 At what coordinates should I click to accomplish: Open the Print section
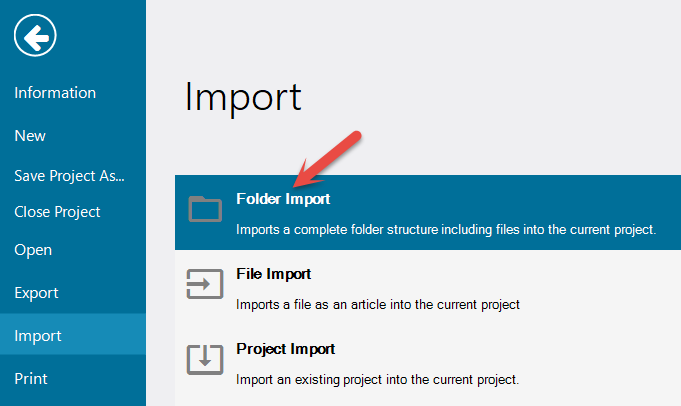tap(31, 379)
